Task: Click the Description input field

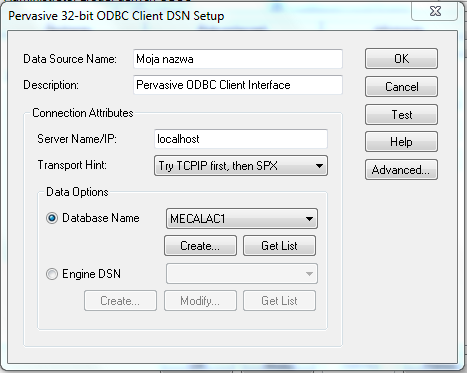Action: (x=238, y=85)
